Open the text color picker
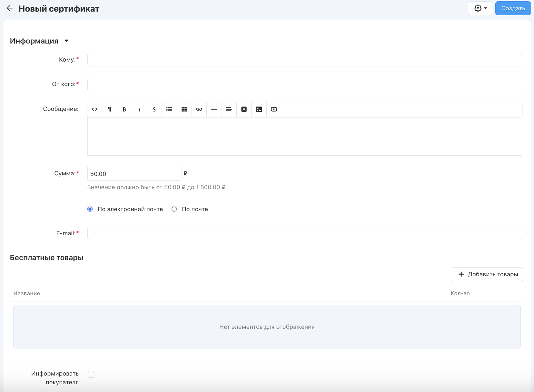The width and height of the screenshot is (534, 392). click(244, 109)
